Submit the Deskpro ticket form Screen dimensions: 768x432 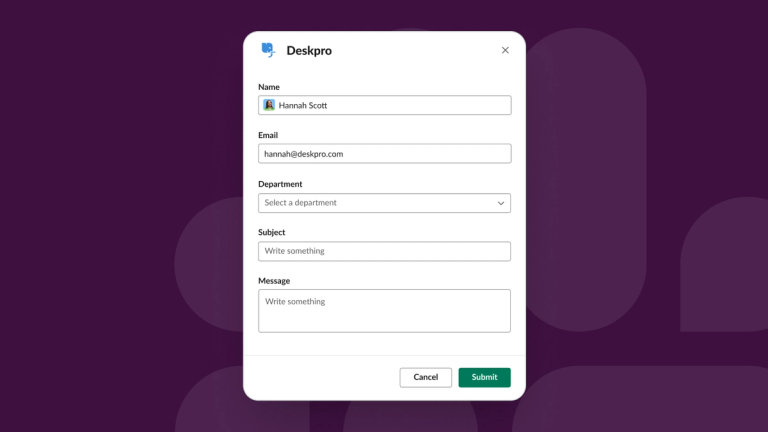[484, 377]
